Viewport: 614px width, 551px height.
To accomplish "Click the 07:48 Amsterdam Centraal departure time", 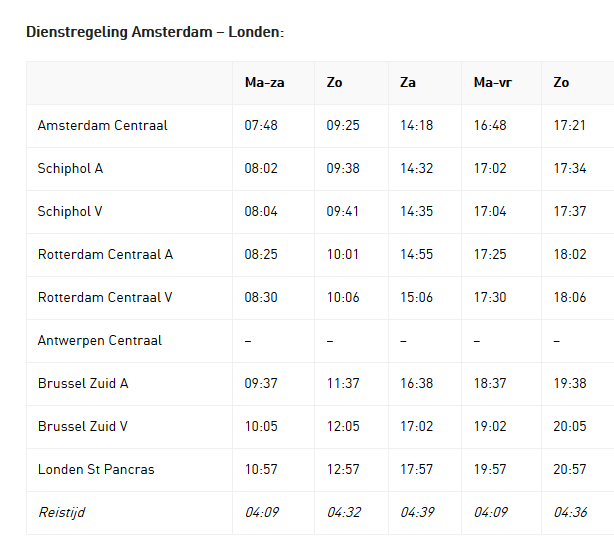I will click(261, 125).
